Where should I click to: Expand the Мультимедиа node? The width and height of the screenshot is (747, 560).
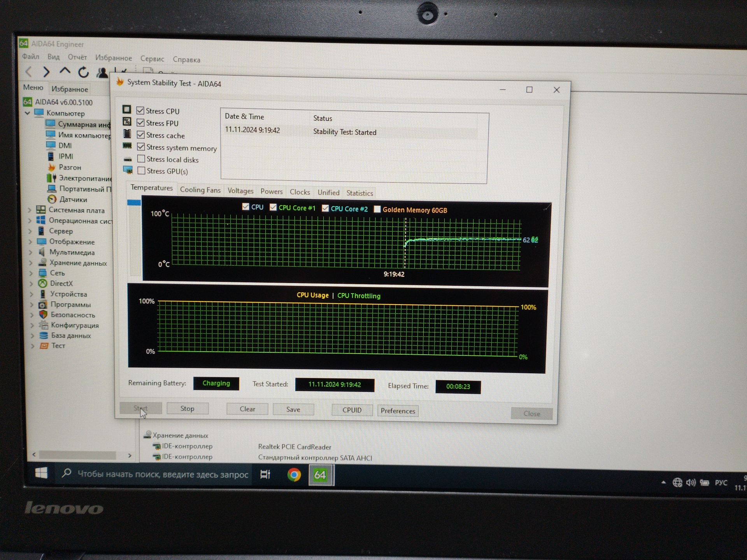(31, 252)
